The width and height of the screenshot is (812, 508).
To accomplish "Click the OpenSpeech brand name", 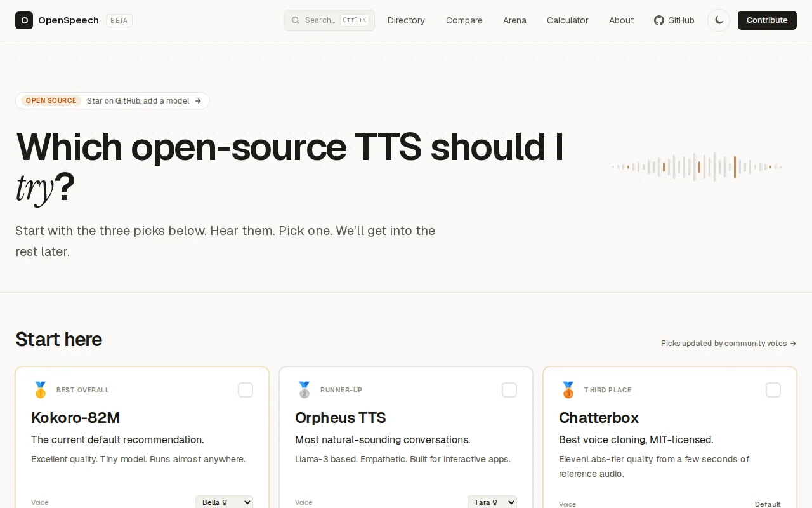I will click(69, 20).
